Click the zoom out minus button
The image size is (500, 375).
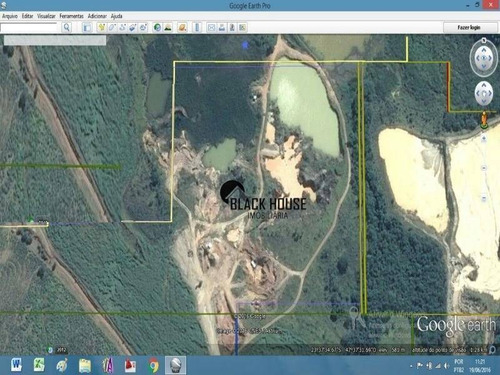(484, 199)
